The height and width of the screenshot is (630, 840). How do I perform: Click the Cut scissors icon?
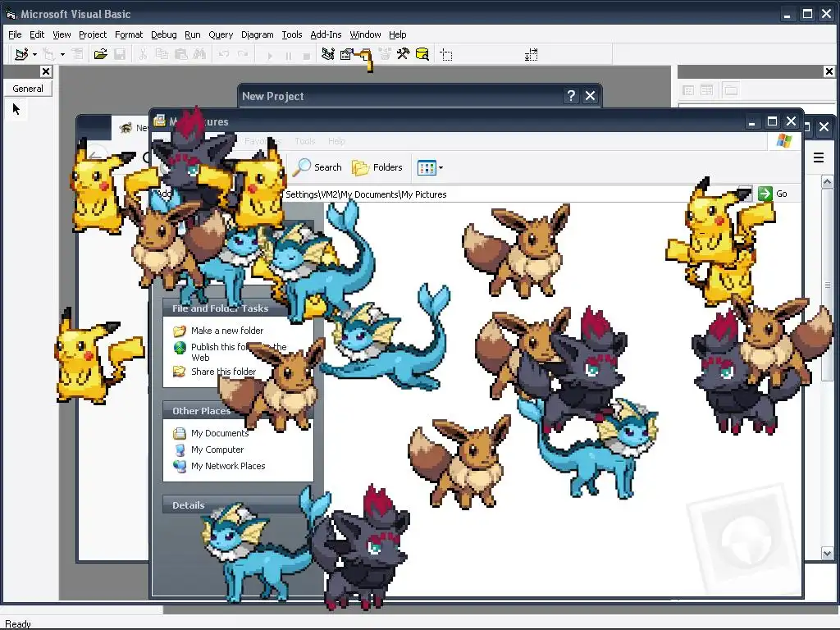143,54
